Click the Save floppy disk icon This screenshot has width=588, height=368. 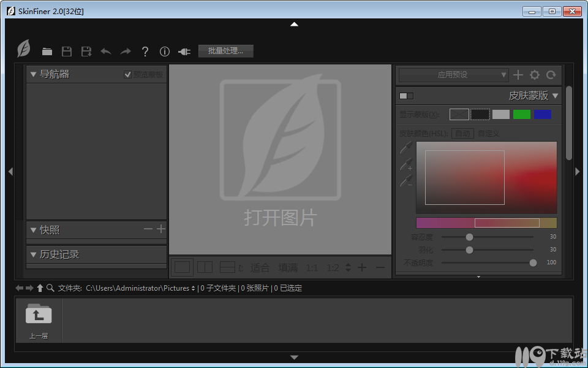(x=67, y=52)
